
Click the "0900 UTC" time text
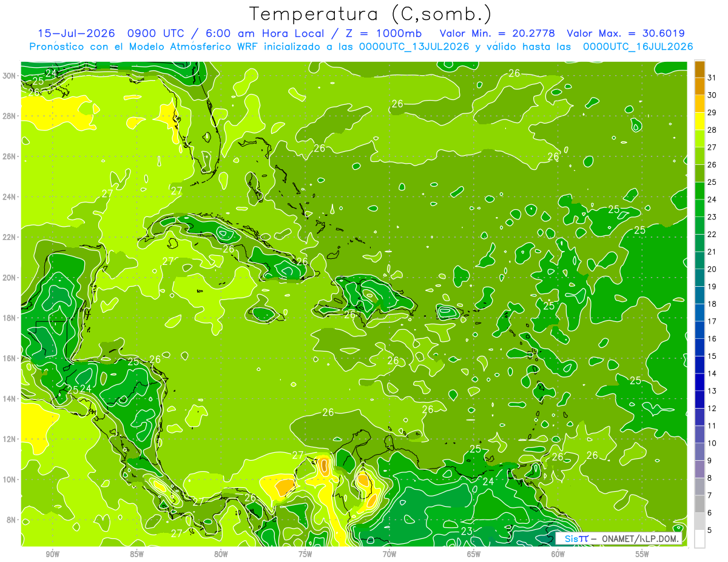pos(157,33)
